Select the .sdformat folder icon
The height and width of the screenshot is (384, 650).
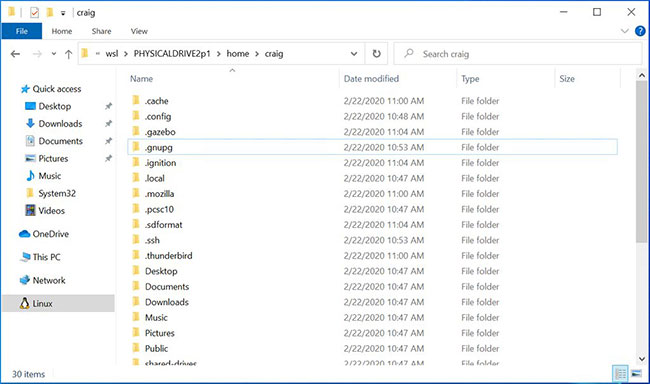click(x=136, y=224)
